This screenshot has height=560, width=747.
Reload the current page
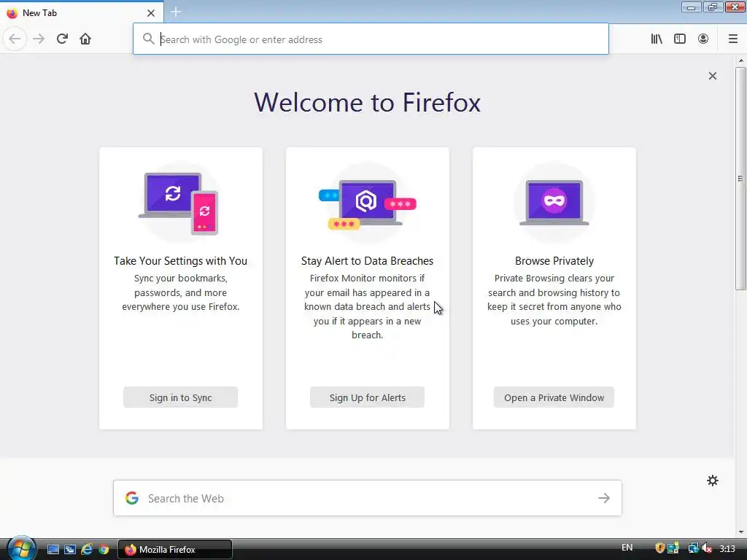[x=62, y=39]
